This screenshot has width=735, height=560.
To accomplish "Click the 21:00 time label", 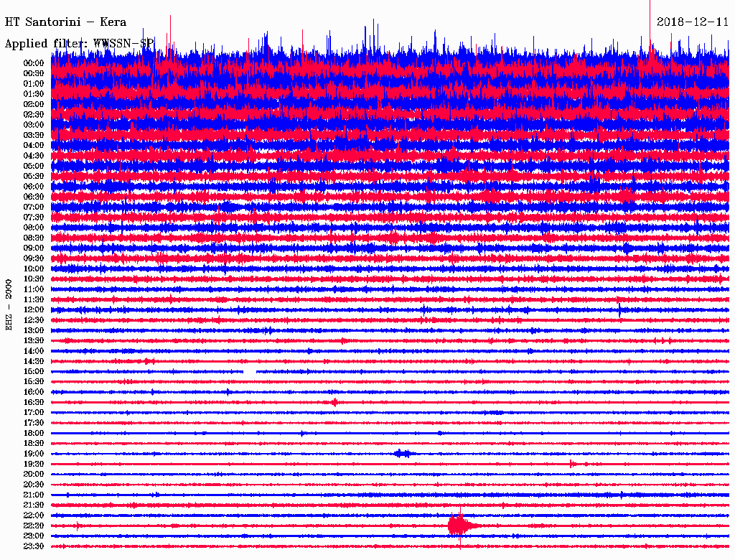I will [34, 495].
